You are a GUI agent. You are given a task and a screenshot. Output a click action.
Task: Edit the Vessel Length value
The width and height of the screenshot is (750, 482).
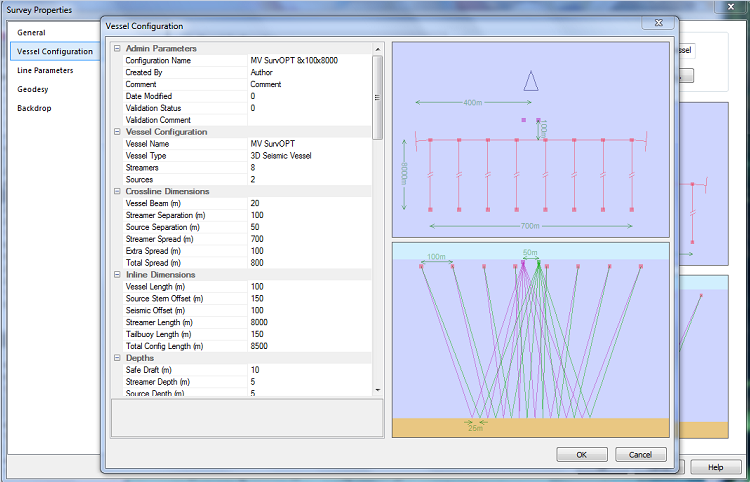[x=309, y=287]
